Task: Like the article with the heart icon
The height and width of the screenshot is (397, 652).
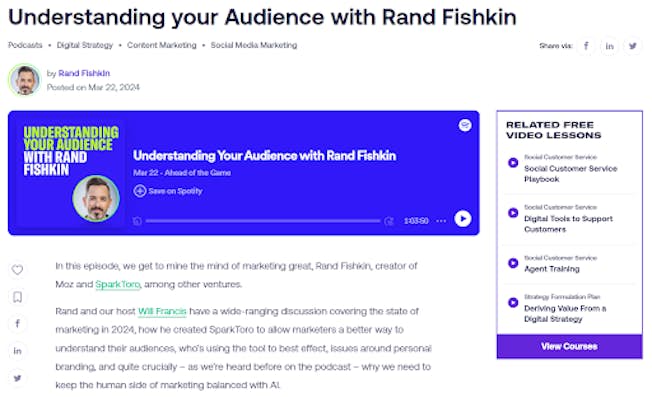Action: pos(17,270)
